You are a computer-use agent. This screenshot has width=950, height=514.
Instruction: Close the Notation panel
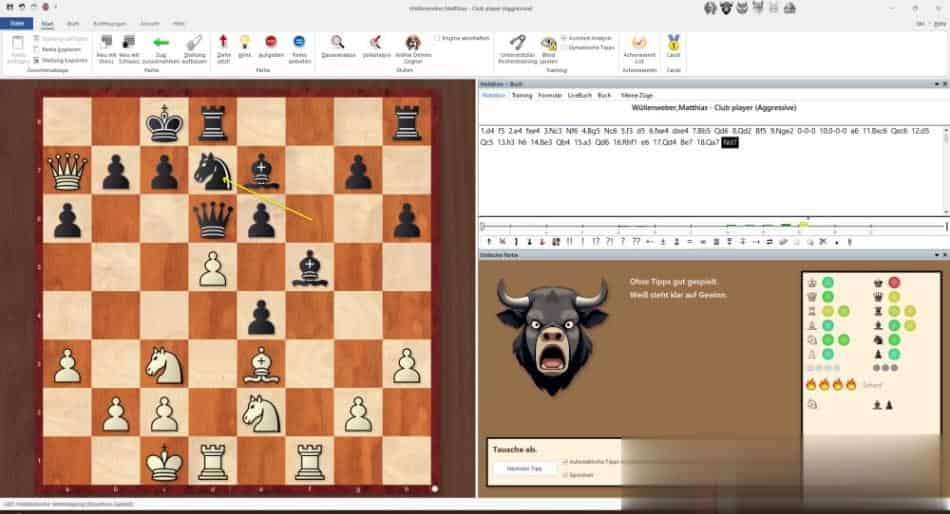click(945, 84)
